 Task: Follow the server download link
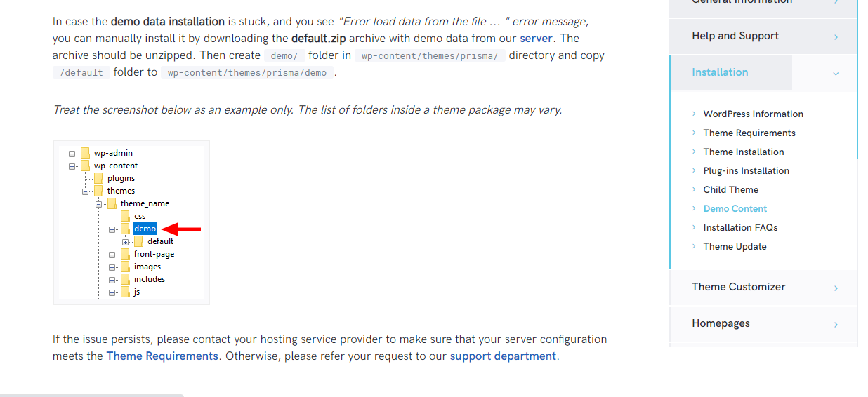[536, 38]
